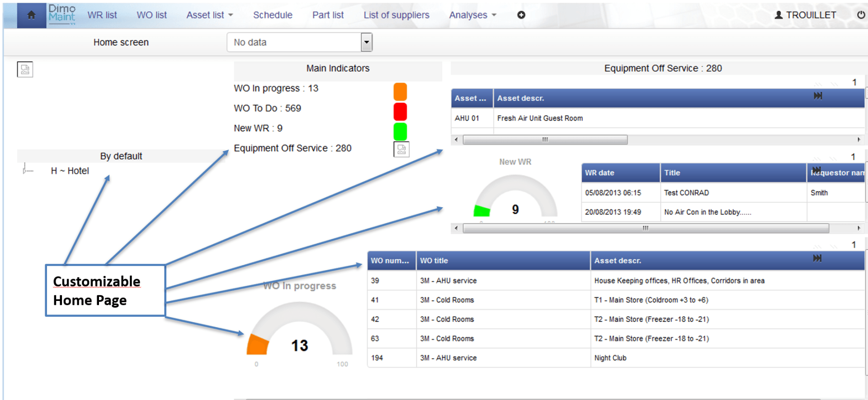Click the Equipment Off Service grid horizontal scrollbar thumb

545,140
